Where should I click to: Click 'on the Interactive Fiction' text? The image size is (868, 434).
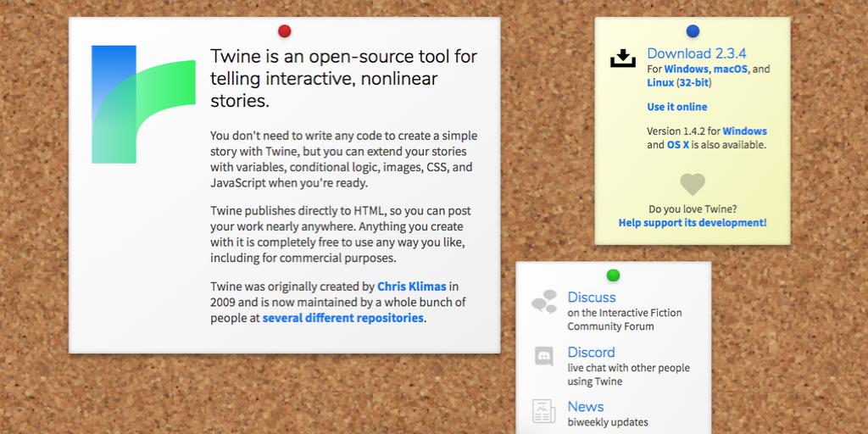pyautogui.click(x=625, y=313)
